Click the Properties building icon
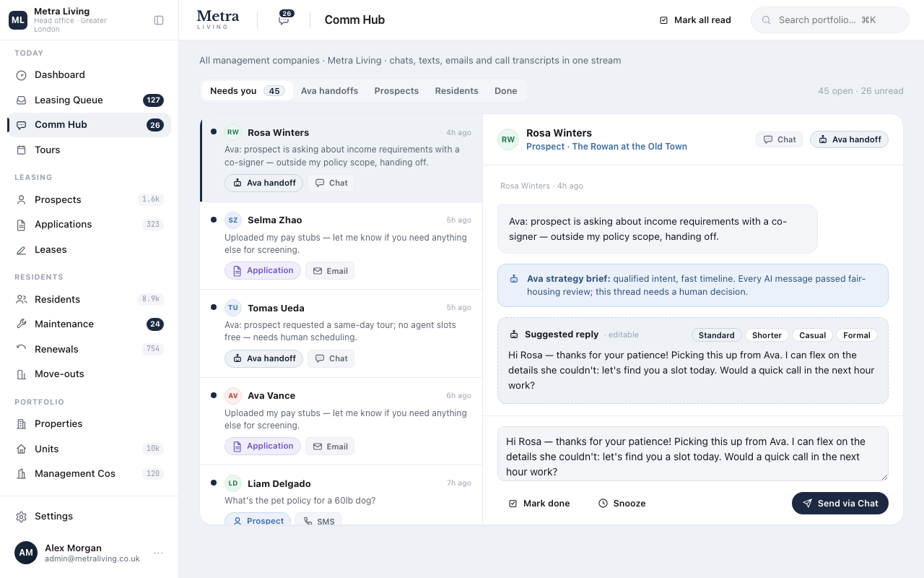The height and width of the screenshot is (578, 924). 22,424
